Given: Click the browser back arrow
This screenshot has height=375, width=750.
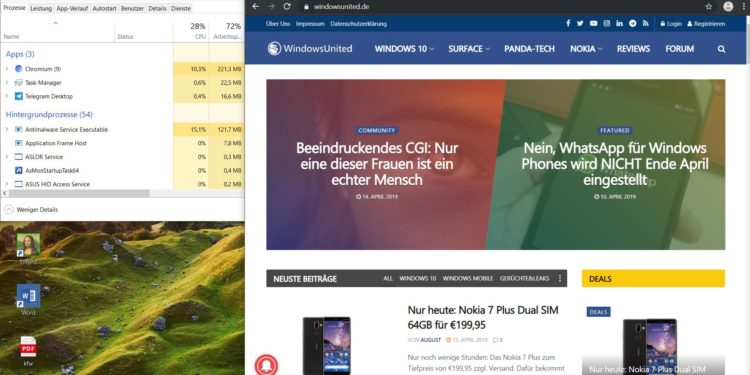Looking at the screenshot, I should point(255,7).
